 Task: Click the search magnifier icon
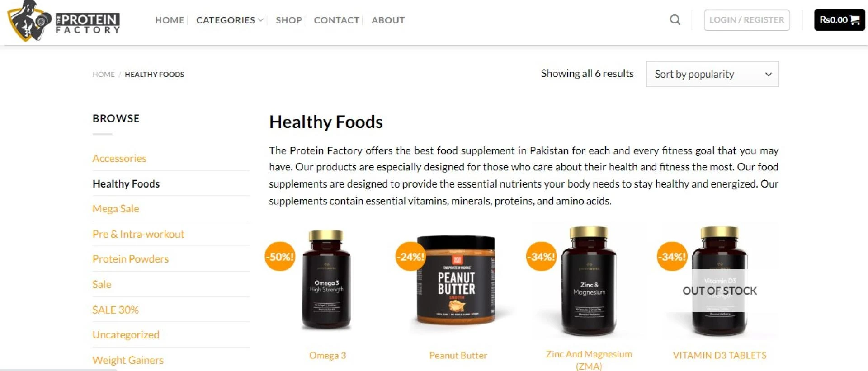coord(675,20)
